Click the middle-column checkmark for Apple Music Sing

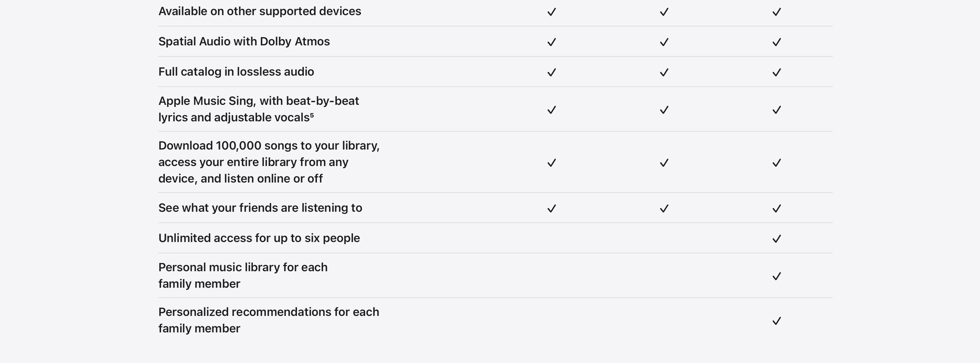point(664,110)
